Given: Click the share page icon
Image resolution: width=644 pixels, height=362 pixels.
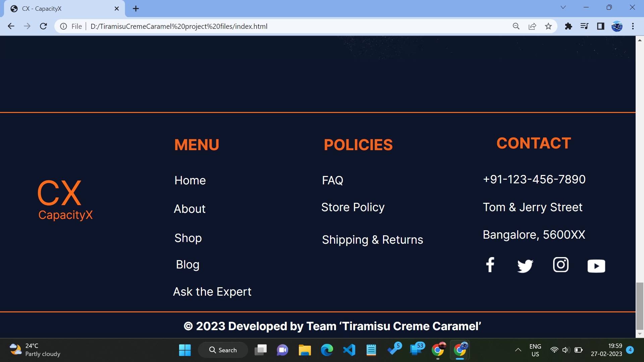Looking at the screenshot, I should click(532, 26).
